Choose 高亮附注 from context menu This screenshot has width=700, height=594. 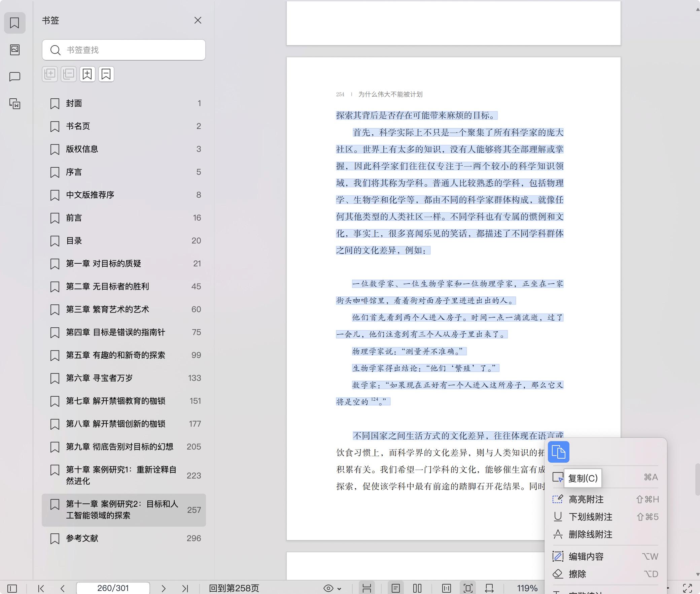coord(586,499)
